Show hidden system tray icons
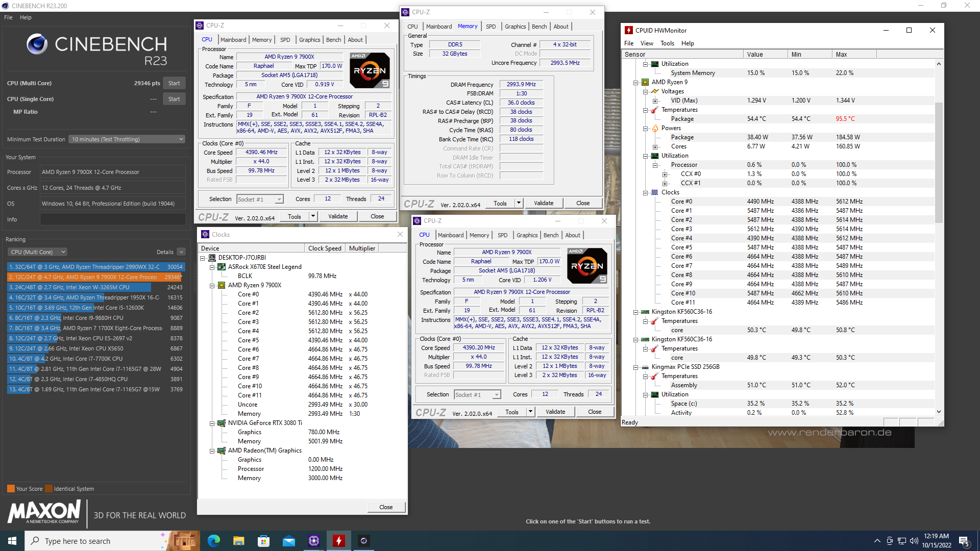This screenshot has height=551, width=980. (x=877, y=541)
